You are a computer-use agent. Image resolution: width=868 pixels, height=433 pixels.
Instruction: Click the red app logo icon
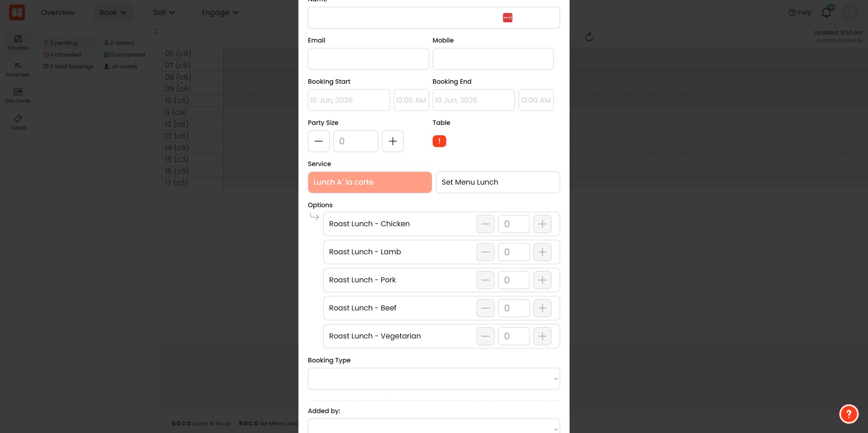(x=17, y=12)
